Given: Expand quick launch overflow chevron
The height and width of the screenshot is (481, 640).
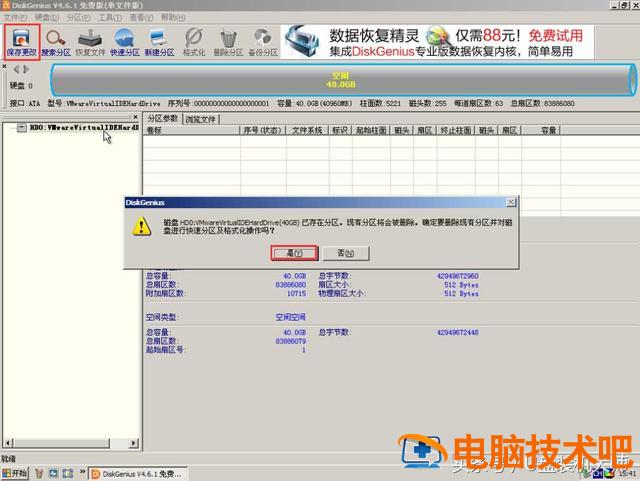Looking at the screenshot, I should click(x=82, y=472).
